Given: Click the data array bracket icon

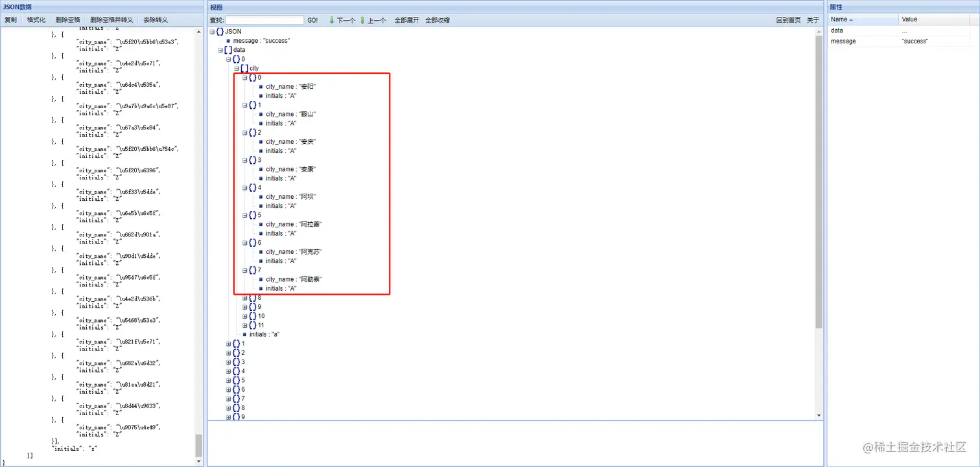Looking at the screenshot, I should tap(228, 50).
